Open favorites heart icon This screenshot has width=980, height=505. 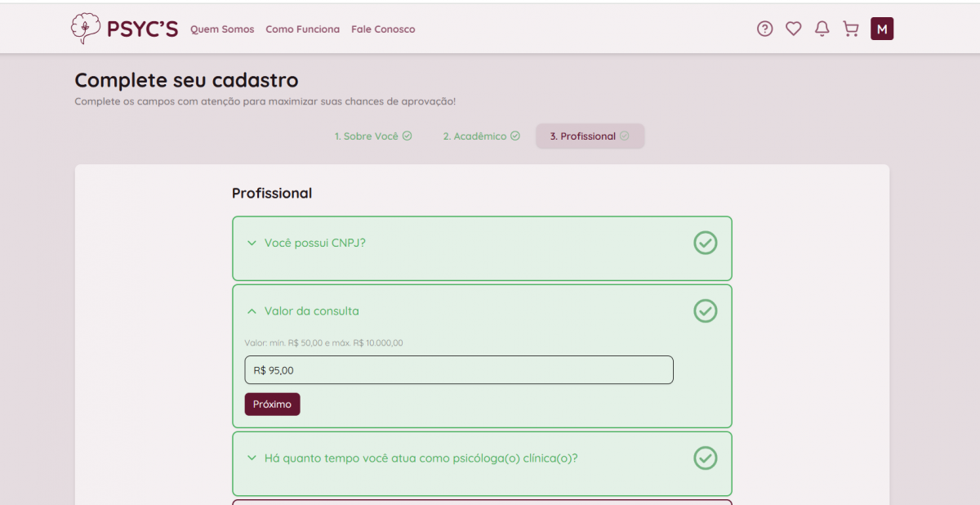[793, 29]
